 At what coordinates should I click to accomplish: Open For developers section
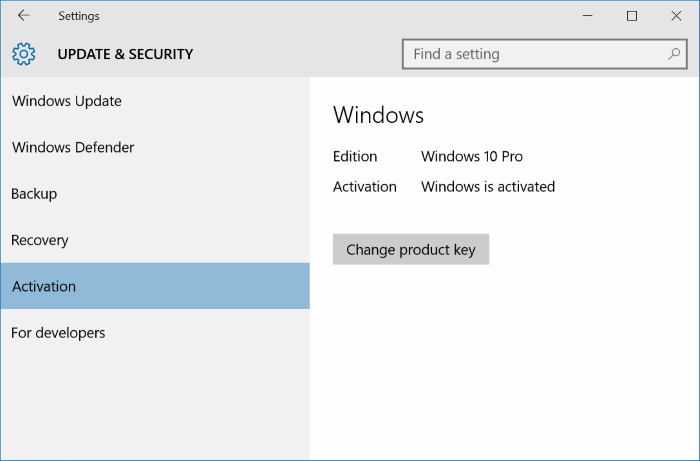pyautogui.click(x=155, y=332)
